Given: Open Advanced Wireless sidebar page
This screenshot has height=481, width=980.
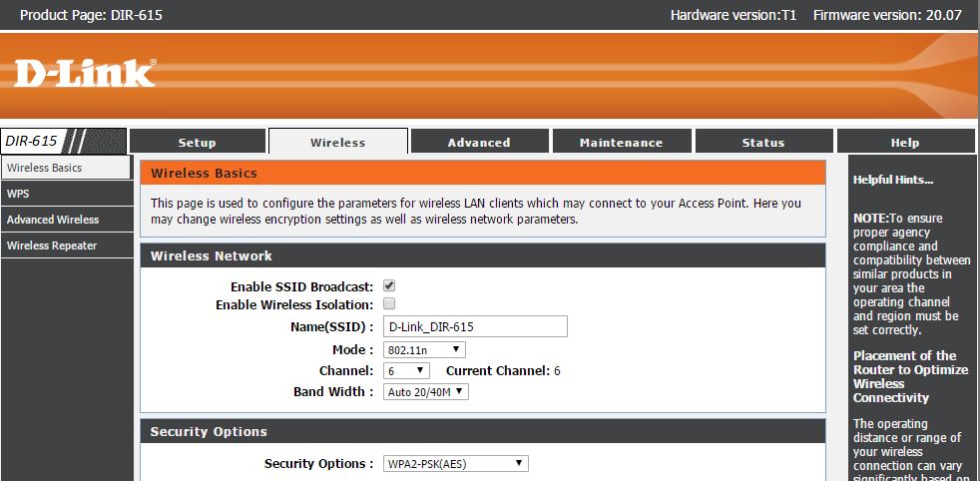Looking at the screenshot, I should point(67,220).
